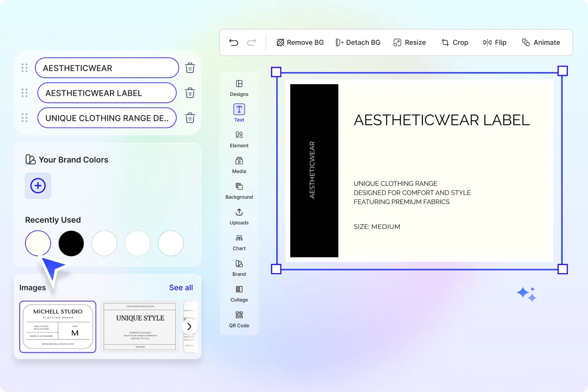Open the Media panel
This screenshot has width=588, height=392.
pyautogui.click(x=239, y=165)
